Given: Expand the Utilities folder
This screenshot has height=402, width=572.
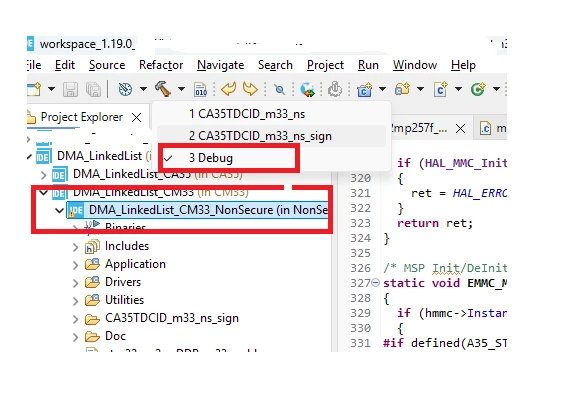Looking at the screenshot, I should pos(76,301).
